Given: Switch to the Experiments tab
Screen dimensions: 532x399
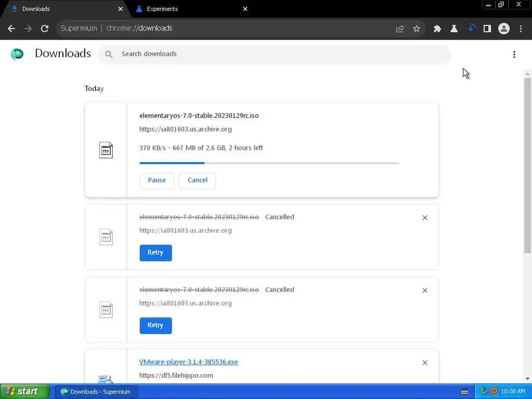Looking at the screenshot, I should point(192,9).
